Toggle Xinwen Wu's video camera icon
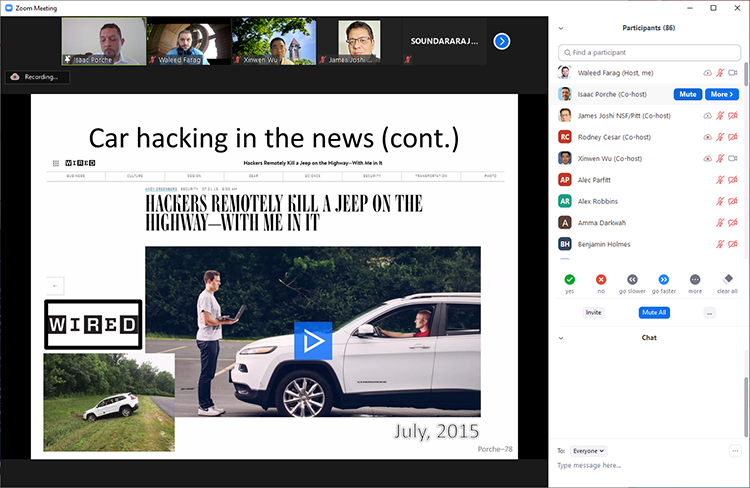Viewport: 750px width, 488px height. pos(733,158)
